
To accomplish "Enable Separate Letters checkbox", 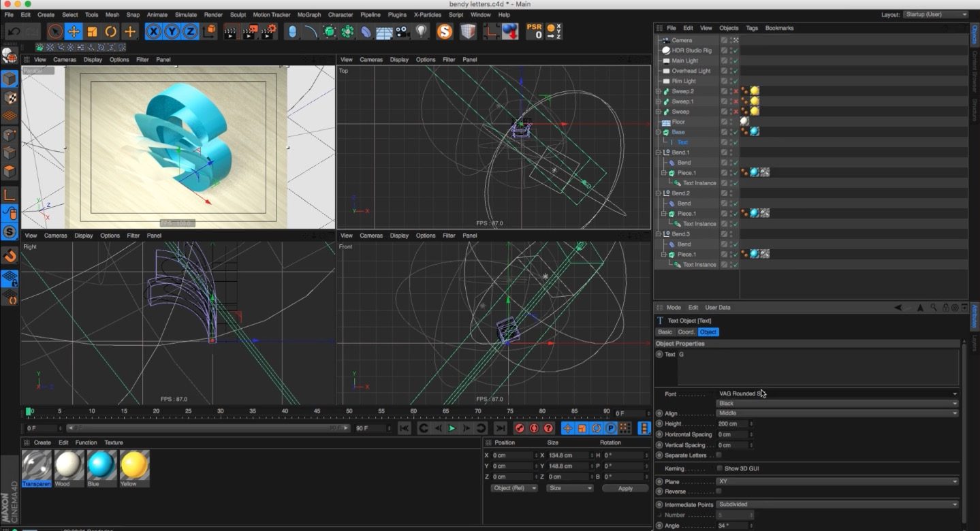I will tap(718, 455).
